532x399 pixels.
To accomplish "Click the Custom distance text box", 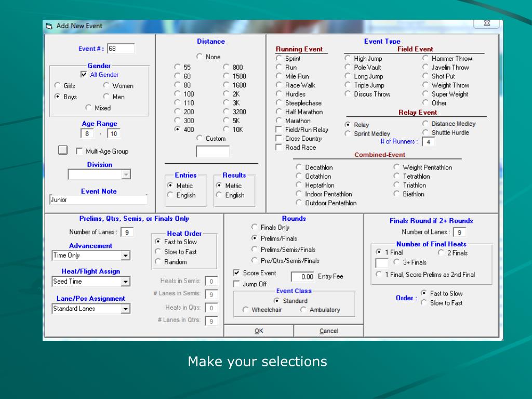I will point(212,151).
